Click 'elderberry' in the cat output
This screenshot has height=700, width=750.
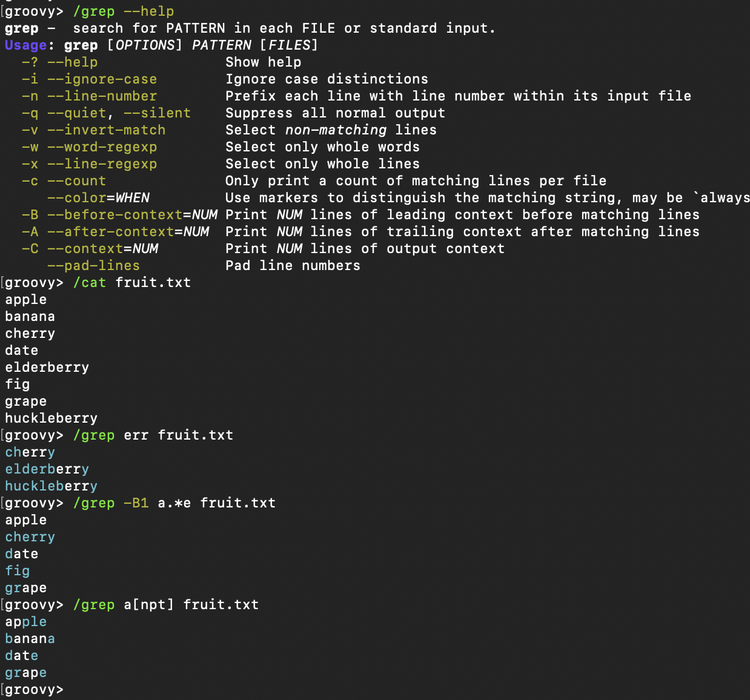click(x=47, y=368)
